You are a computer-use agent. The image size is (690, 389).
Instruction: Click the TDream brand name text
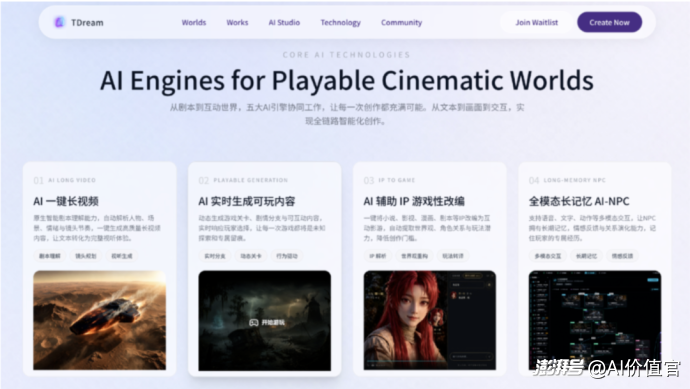(x=87, y=22)
